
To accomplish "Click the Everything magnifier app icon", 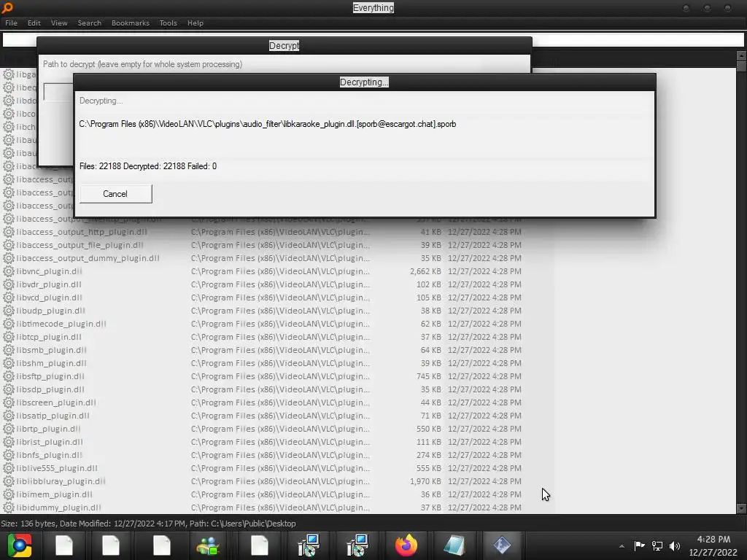I will click(7, 7).
